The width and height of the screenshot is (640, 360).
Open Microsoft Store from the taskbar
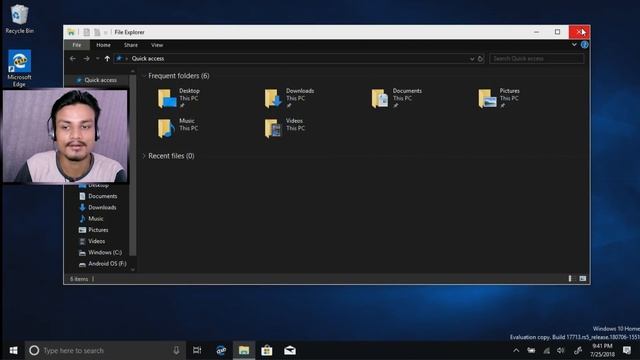[267, 350]
